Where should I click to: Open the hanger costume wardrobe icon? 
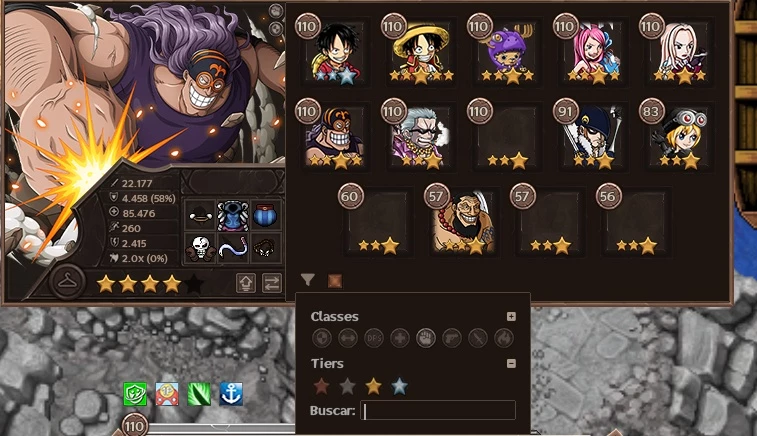coord(67,281)
